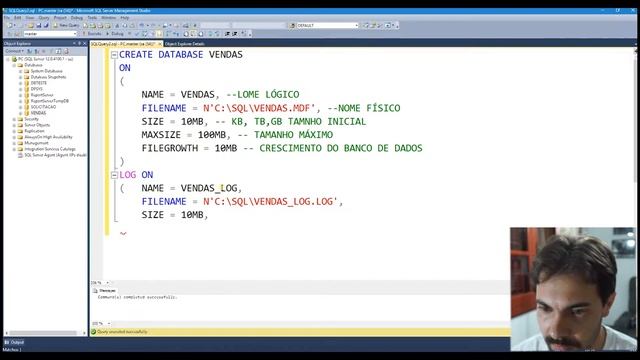Screen dimensions: 640x360
Task: Expand the Database Snapshots folder
Action: pyautogui.click(x=20, y=77)
